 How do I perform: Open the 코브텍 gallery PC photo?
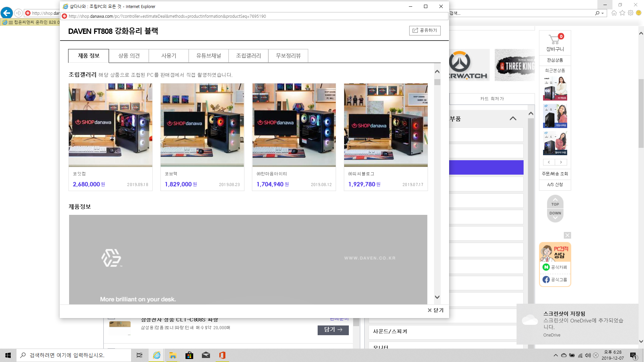pos(202,125)
